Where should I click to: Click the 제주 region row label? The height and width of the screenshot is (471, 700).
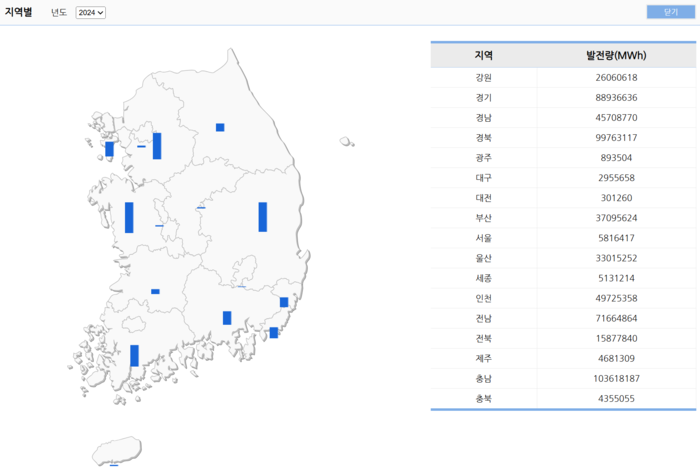483,359
